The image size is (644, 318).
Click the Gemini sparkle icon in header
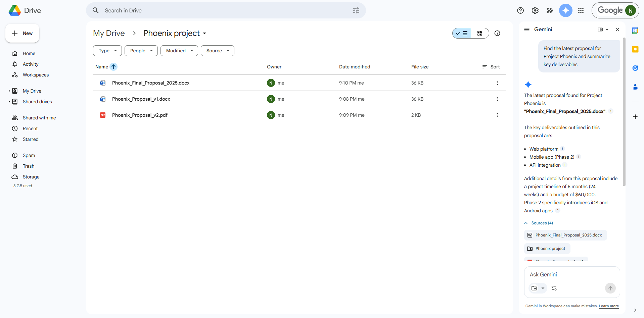(565, 10)
